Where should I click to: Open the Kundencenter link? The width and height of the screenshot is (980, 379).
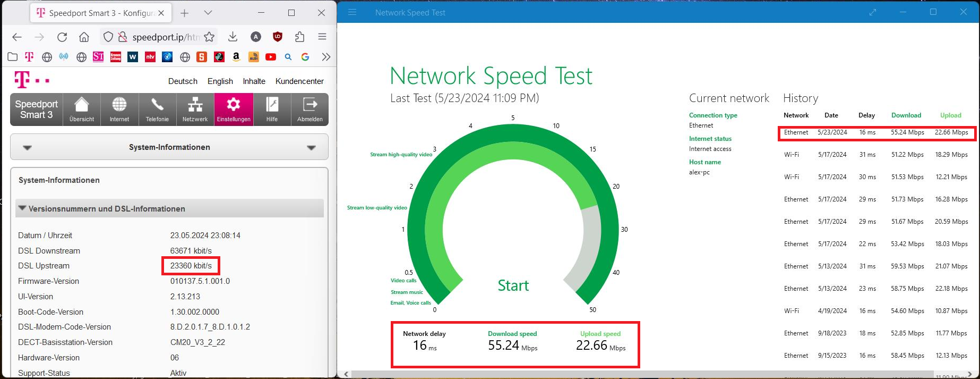point(299,81)
